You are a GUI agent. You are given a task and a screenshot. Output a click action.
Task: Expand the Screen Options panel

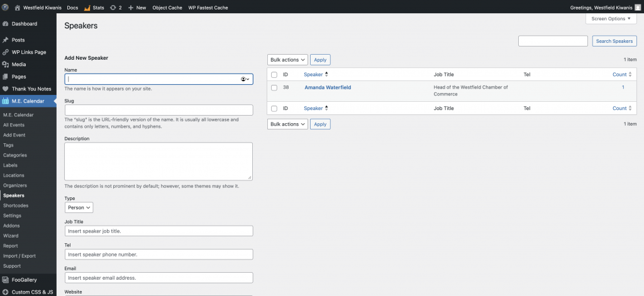tap(610, 19)
